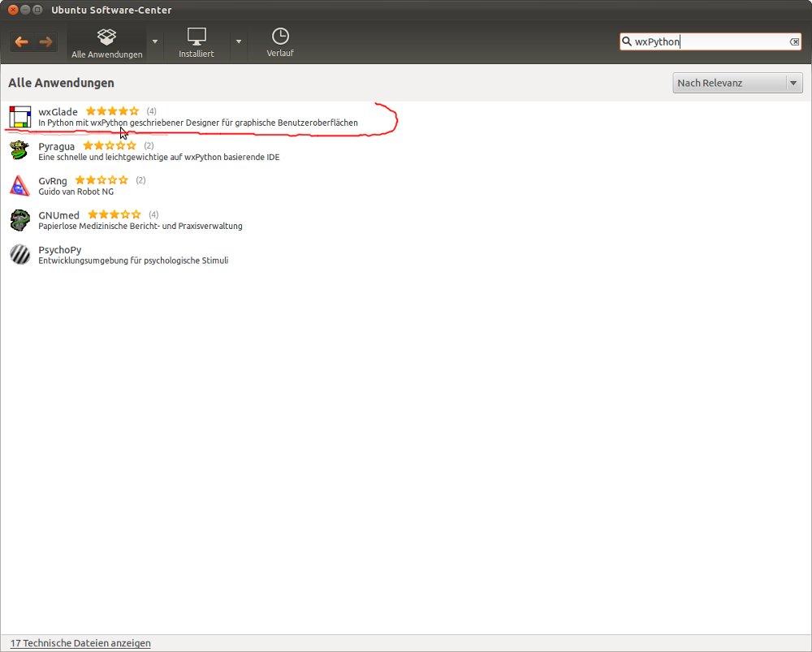Viewport: 812px width, 652px height.
Task: Click GNUmed's review count (4)
Action: [153, 214]
